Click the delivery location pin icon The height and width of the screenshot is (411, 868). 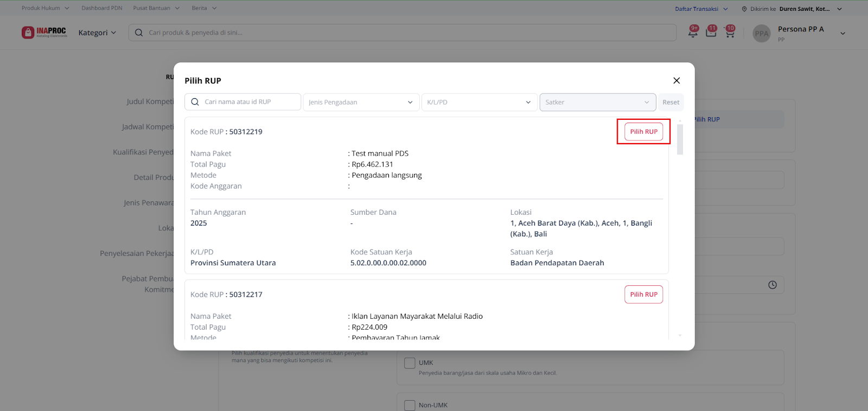click(x=744, y=9)
